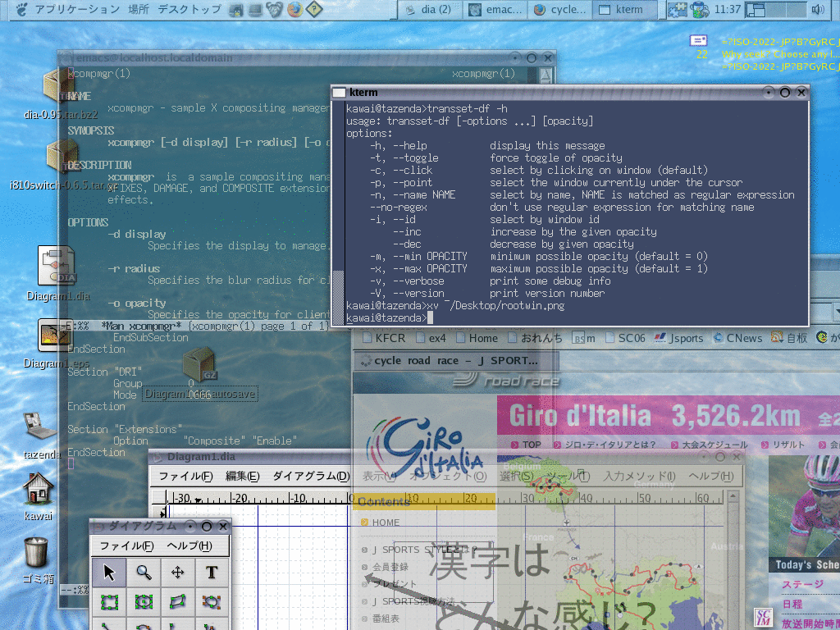Select the Ellipse shape tool in Dia toolbox
This screenshot has width=840, height=630.
click(144, 601)
